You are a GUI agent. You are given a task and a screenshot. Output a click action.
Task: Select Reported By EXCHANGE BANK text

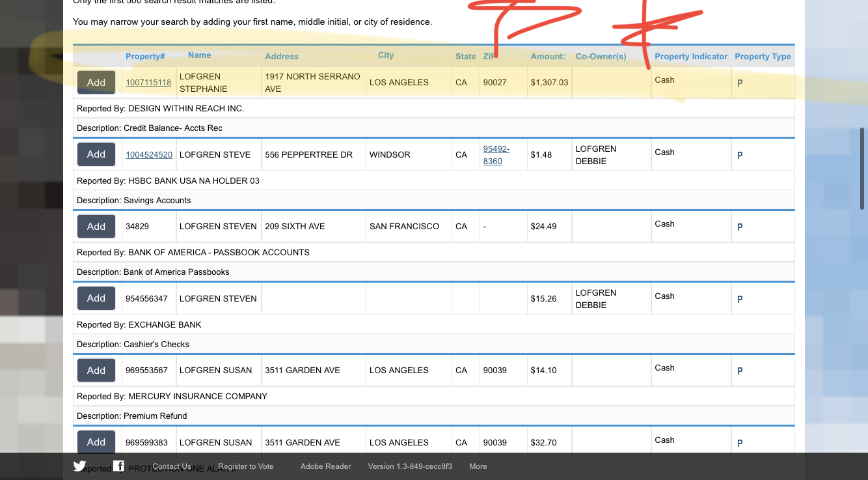139,324
